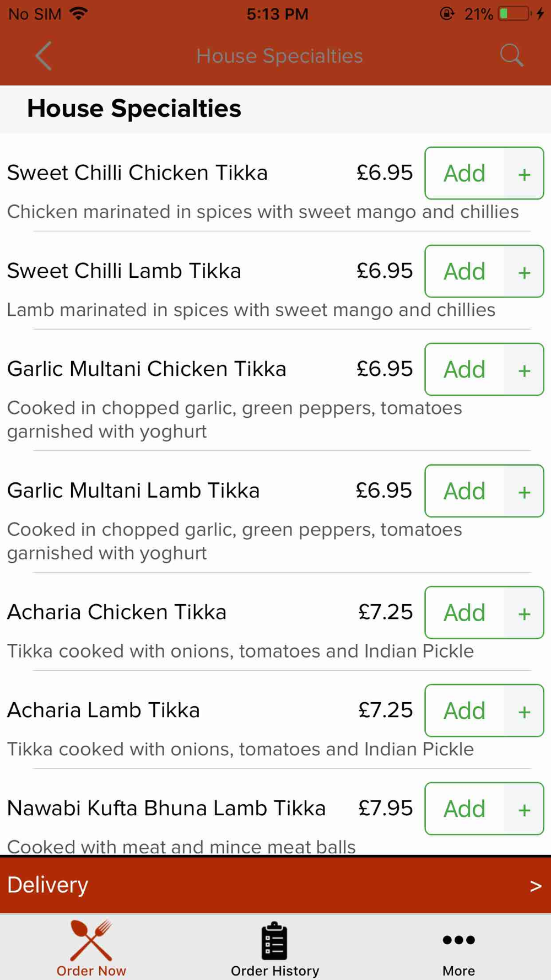Open Order History clipboard icon
Image resolution: width=551 pixels, height=980 pixels.
274,940
